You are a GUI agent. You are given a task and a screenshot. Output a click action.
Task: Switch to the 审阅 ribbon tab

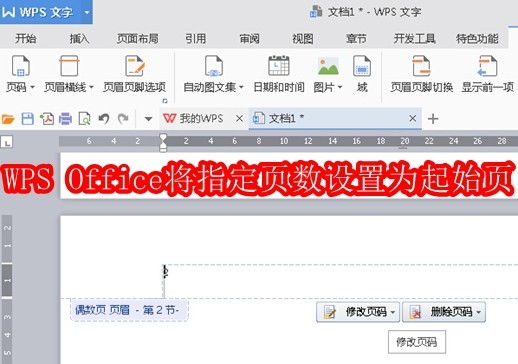coord(249,39)
